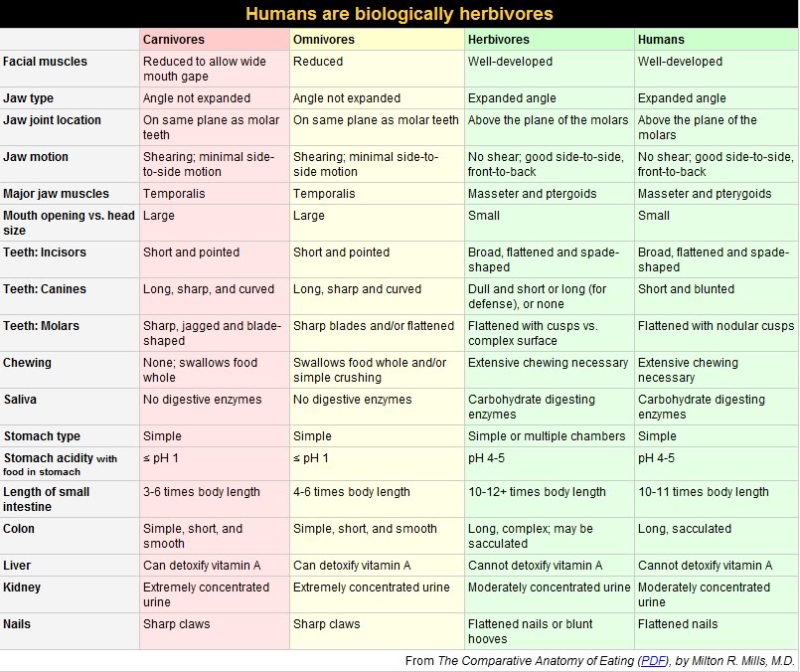Click the 'Jaw joint location' row label
This screenshot has height=672, width=800.
point(53,120)
